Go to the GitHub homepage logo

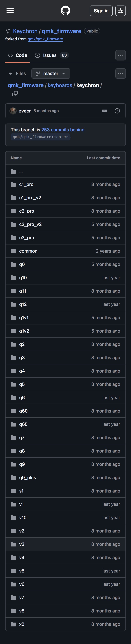click(x=65, y=11)
